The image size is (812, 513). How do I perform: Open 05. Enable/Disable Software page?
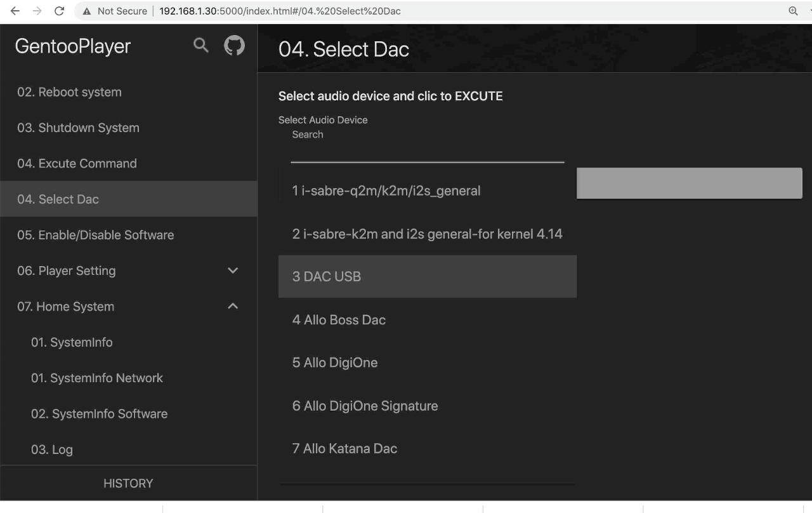tap(129, 235)
